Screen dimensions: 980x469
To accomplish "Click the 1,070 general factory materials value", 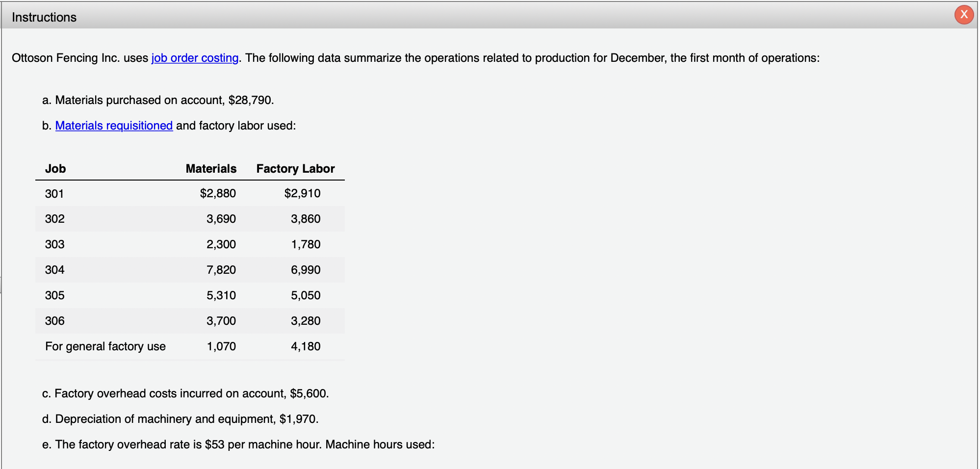I will pos(221,346).
